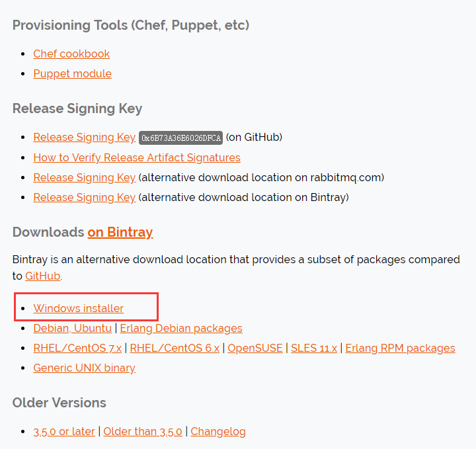Image resolution: width=476 pixels, height=449 pixels.
Task: Open Erlang RPM packages link
Action: pyautogui.click(x=400, y=348)
